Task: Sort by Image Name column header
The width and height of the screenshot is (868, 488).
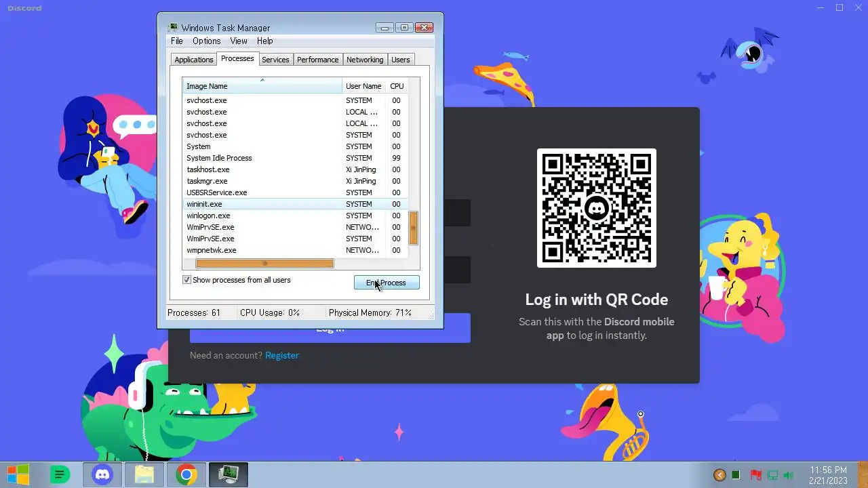Action: (x=262, y=86)
